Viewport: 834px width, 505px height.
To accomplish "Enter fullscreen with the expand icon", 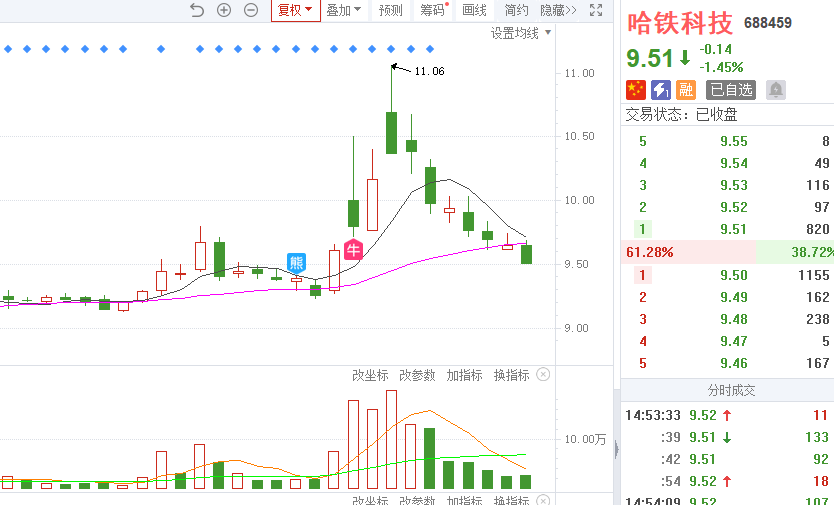I will tap(596, 10).
